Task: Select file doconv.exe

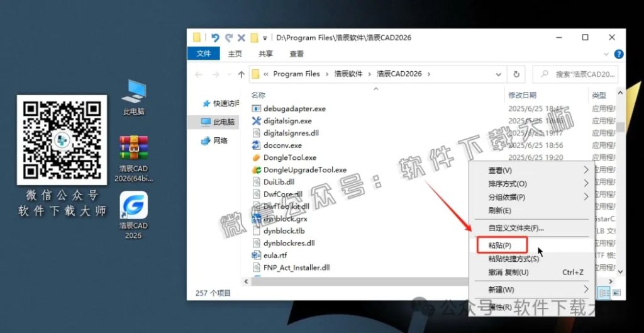Action: click(x=282, y=145)
